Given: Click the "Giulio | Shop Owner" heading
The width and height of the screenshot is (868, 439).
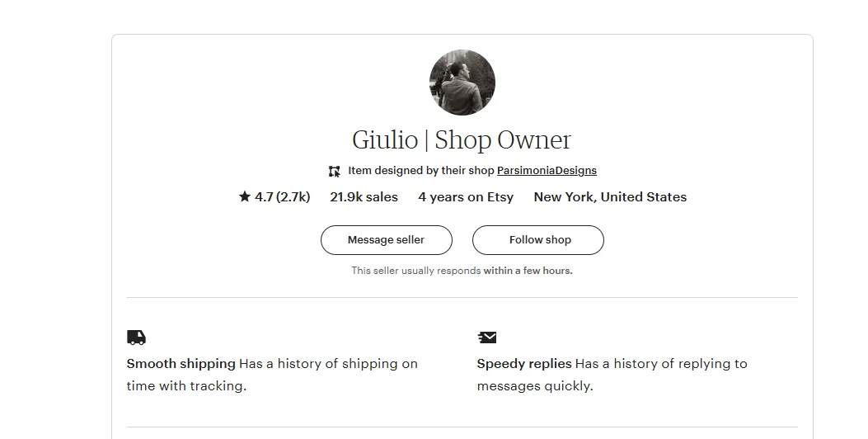Looking at the screenshot, I should (462, 140).
